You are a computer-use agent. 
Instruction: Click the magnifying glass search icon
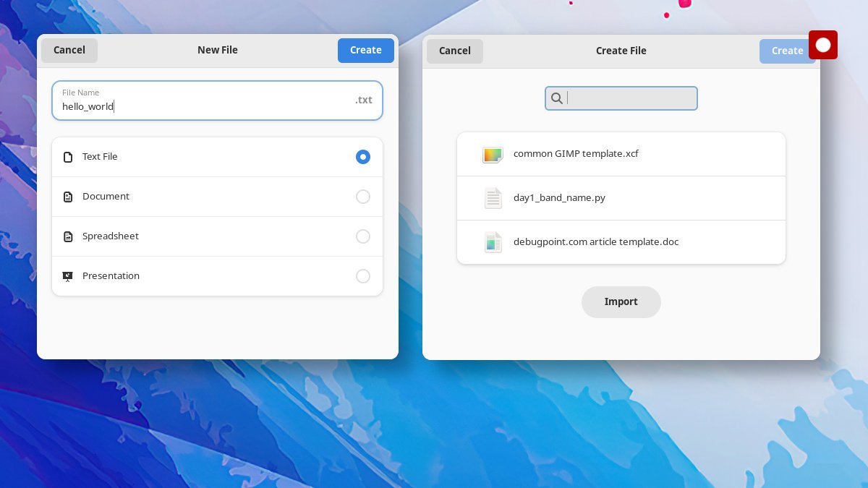point(557,98)
